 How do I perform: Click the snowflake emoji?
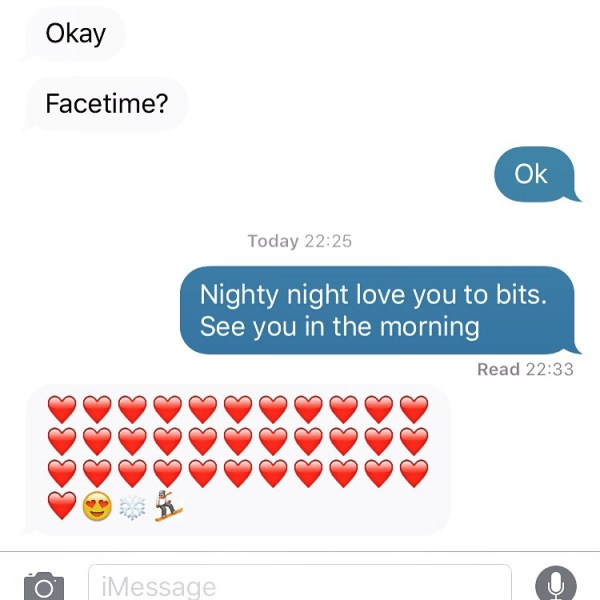pos(132,508)
